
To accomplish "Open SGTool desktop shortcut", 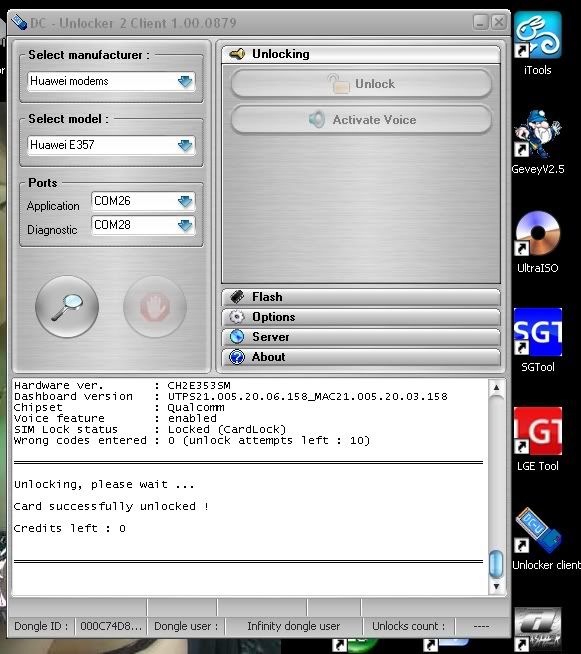I will click(x=538, y=340).
